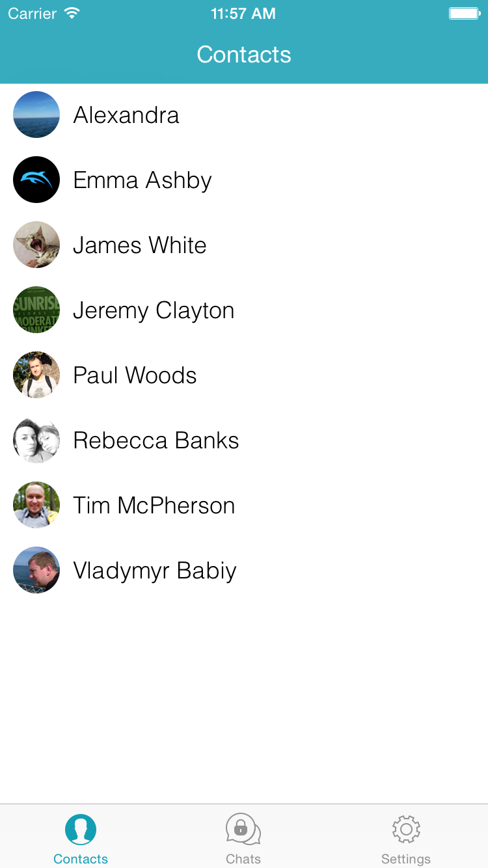
Task: Tap the Wi-Fi icon in status bar
Action: tap(72, 13)
